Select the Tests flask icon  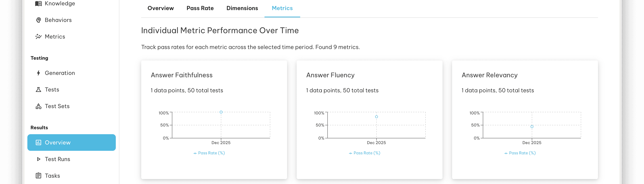(38, 89)
